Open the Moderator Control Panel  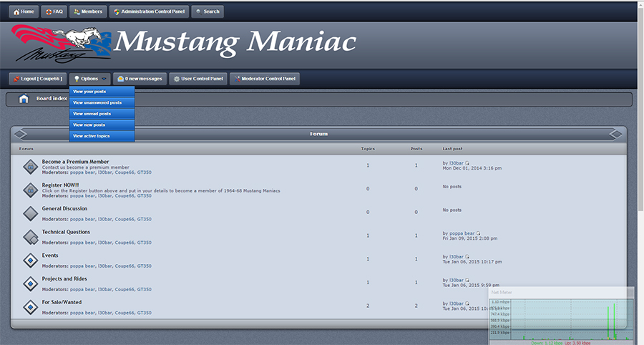[x=264, y=79]
